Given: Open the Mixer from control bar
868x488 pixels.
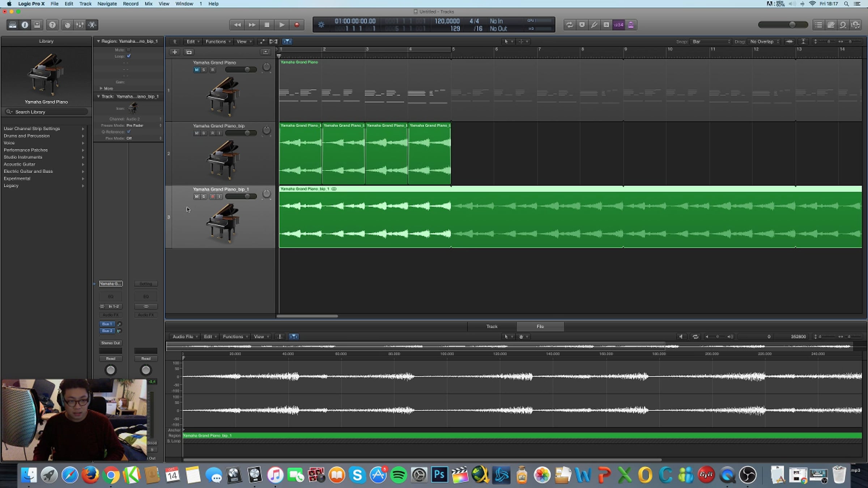Looking at the screenshot, I should [80, 25].
